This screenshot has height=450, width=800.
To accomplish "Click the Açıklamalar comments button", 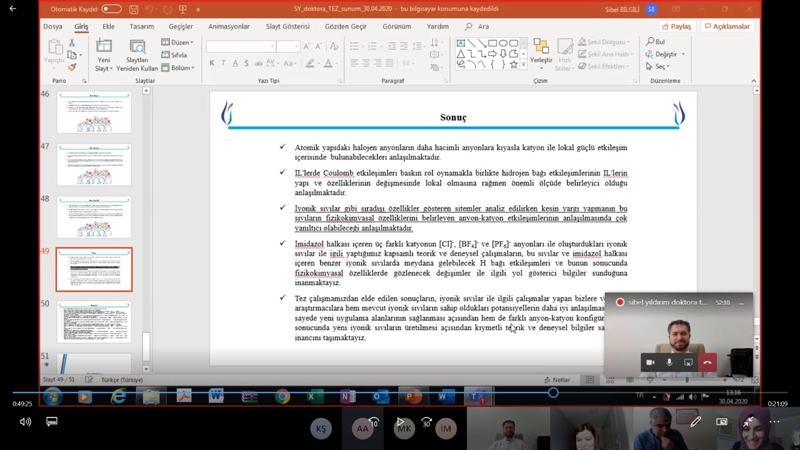I will coord(726,27).
